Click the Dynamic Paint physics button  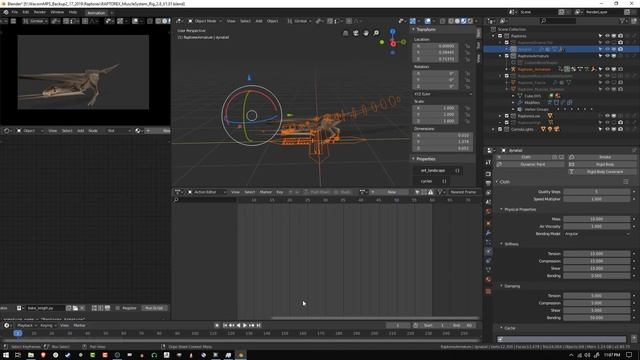[x=529, y=164]
